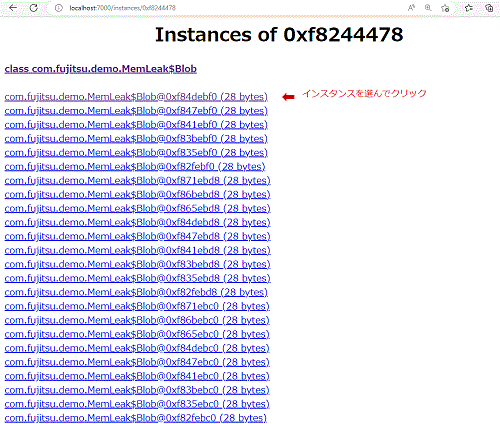Image resolution: width=500 pixels, height=424 pixels.
Task: Open instance Blob@0xf835ebd8
Action: 137,279
